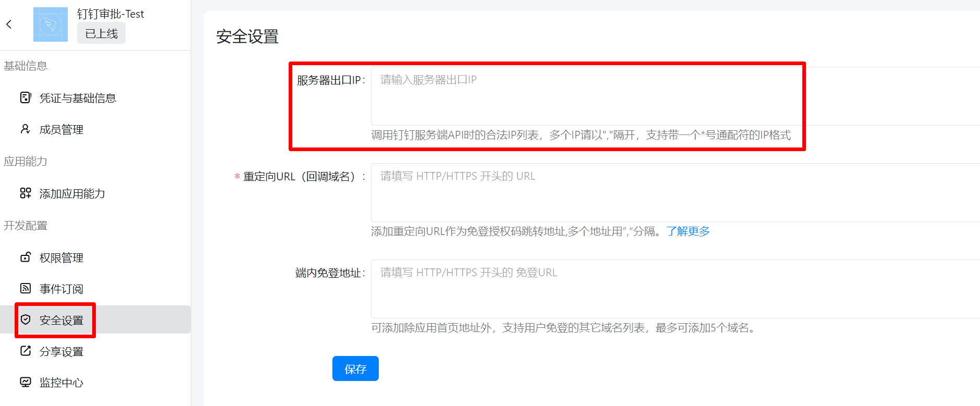This screenshot has height=406, width=980.
Task: Click the 添加应用能力 grid-plus icon
Action: [x=26, y=193]
